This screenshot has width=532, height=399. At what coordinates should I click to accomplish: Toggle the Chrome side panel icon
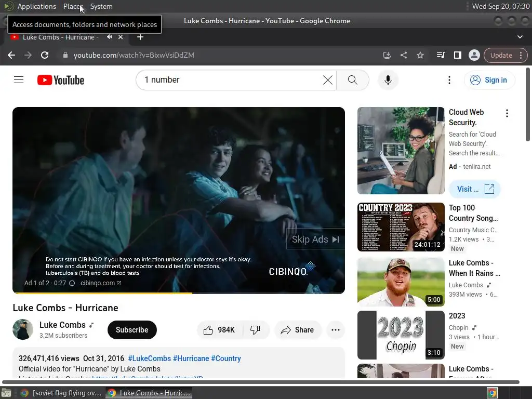(457, 55)
